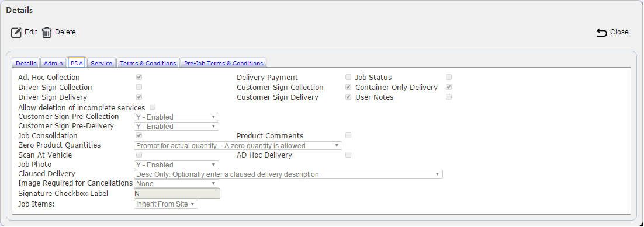Toggle the Ad. Hoc Collection checkbox
This screenshot has height=227, width=644.
click(139, 77)
